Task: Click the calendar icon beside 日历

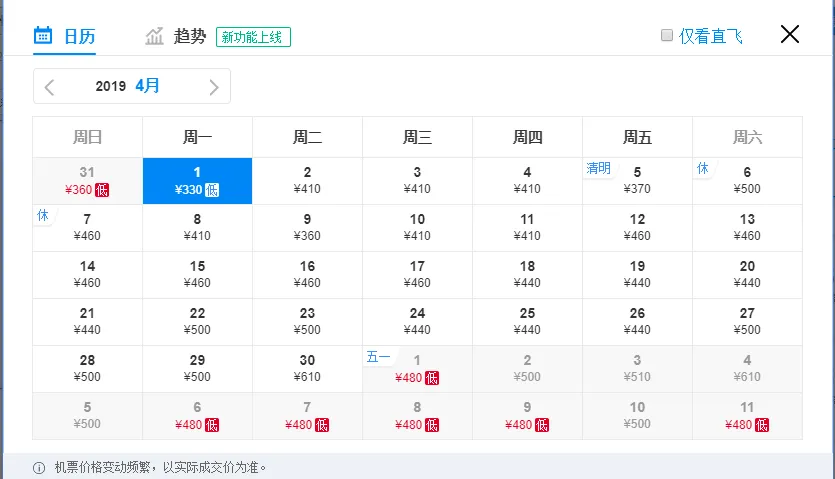Action: [x=43, y=36]
